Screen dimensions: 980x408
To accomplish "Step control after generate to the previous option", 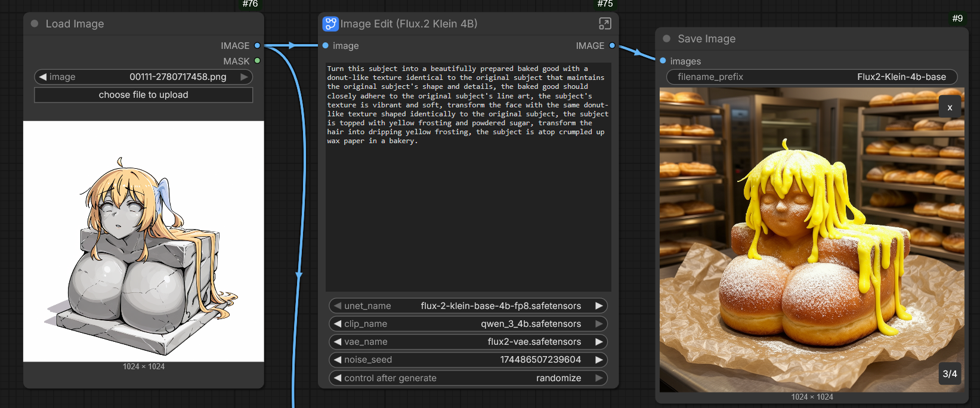I will click(x=338, y=378).
